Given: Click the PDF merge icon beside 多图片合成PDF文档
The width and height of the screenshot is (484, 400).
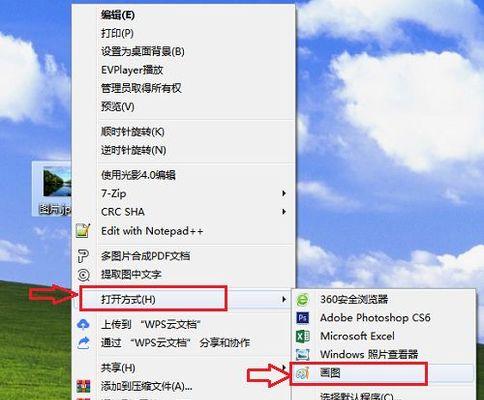Looking at the screenshot, I should click(83, 256).
